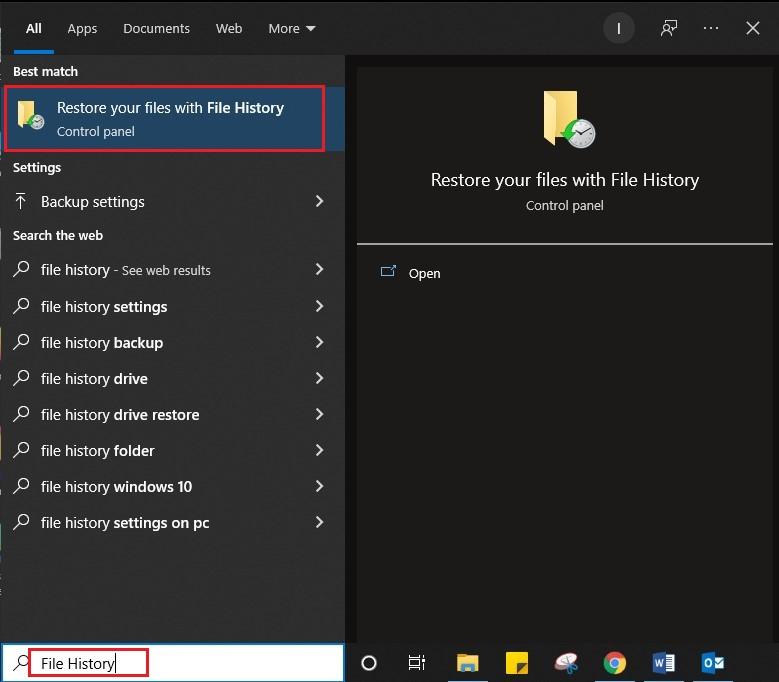
Task: Select the 'file history folder' web suggestion
Action: tap(173, 451)
